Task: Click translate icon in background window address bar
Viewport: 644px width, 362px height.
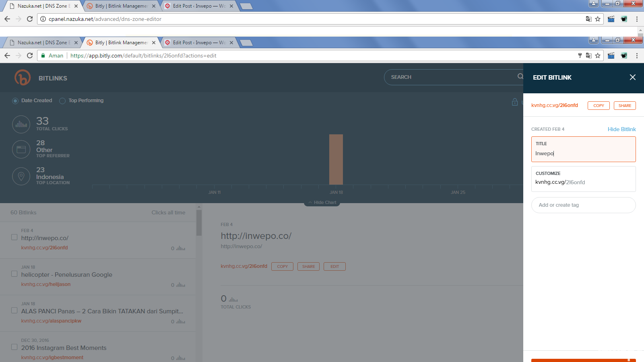Action: pos(589,19)
